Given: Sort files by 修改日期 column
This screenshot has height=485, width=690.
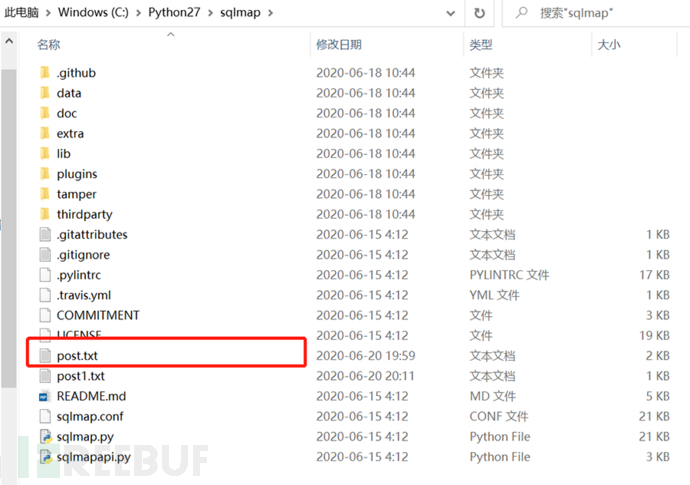Looking at the screenshot, I should 339,44.
